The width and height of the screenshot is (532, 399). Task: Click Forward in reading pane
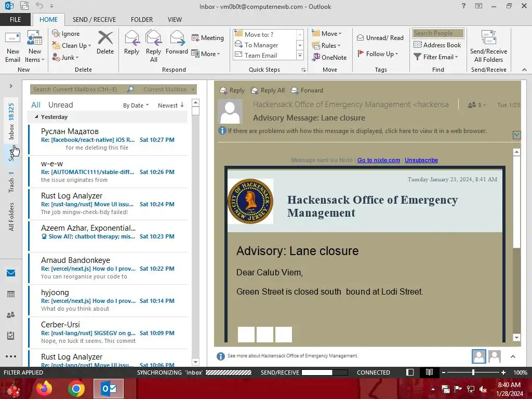point(307,90)
